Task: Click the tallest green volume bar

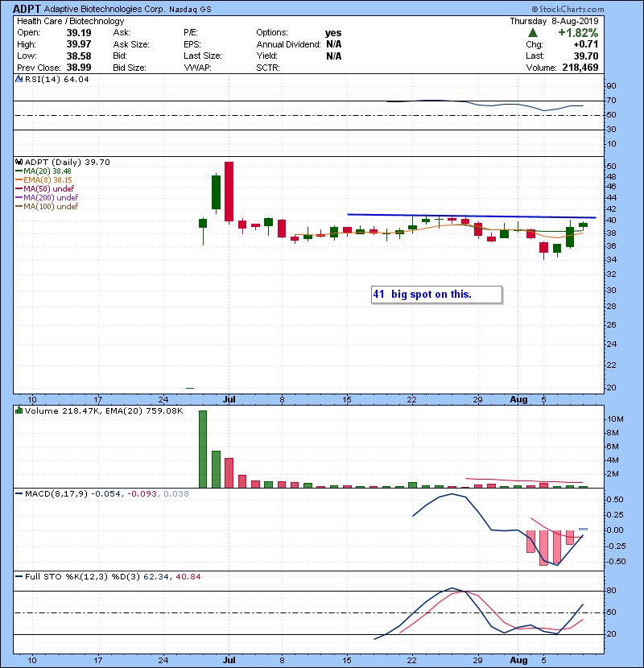Action: [x=203, y=449]
